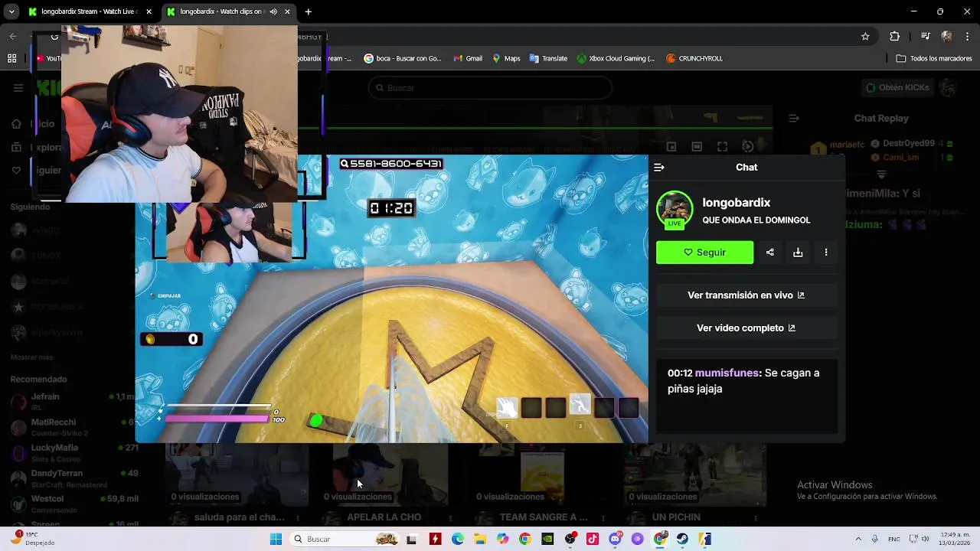Mute the tab via its speaker icon
Image resolution: width=980 pixels, height=551 pixels.
[273, 11]
